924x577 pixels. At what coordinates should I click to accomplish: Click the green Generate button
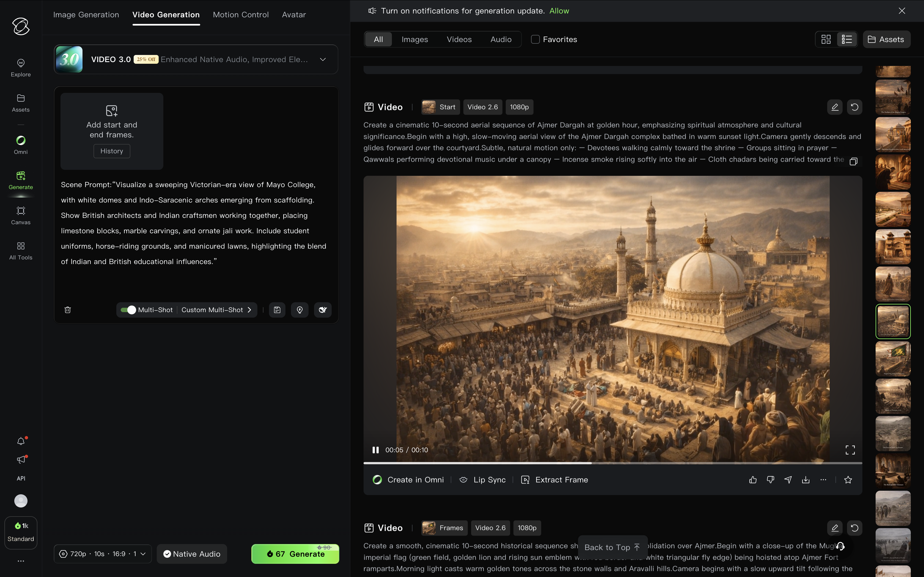pyautogui.click(x=295, y=554)
